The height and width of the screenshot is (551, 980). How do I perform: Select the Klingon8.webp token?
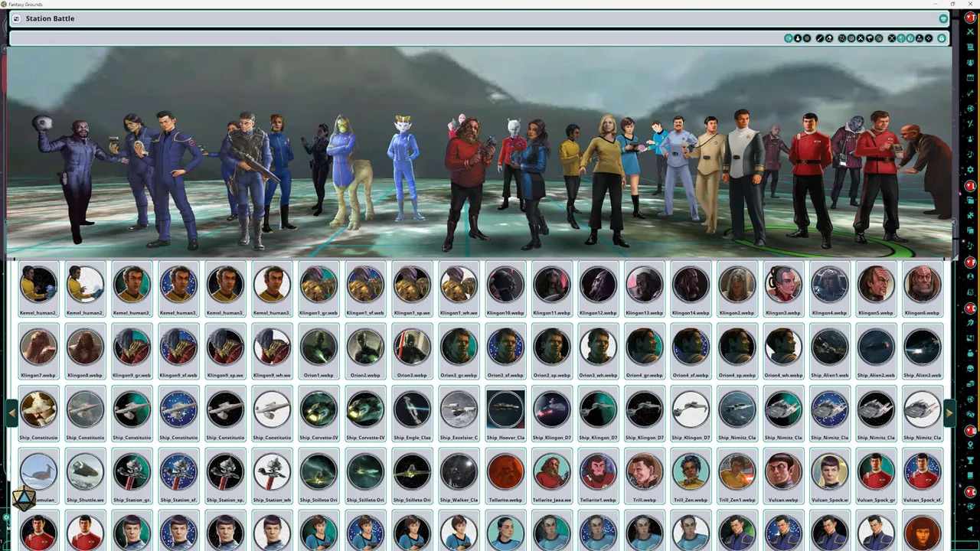click(x=85, y=352)
